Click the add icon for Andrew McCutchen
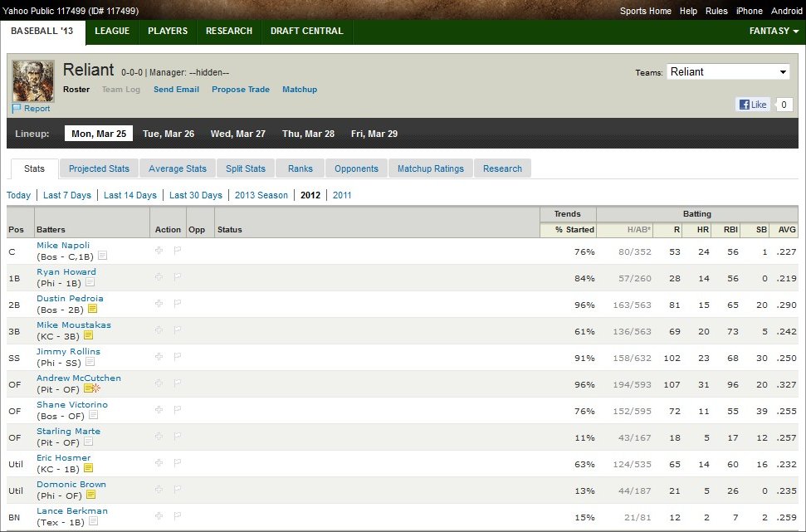This screenshot has width=806, height=532. 159,383
